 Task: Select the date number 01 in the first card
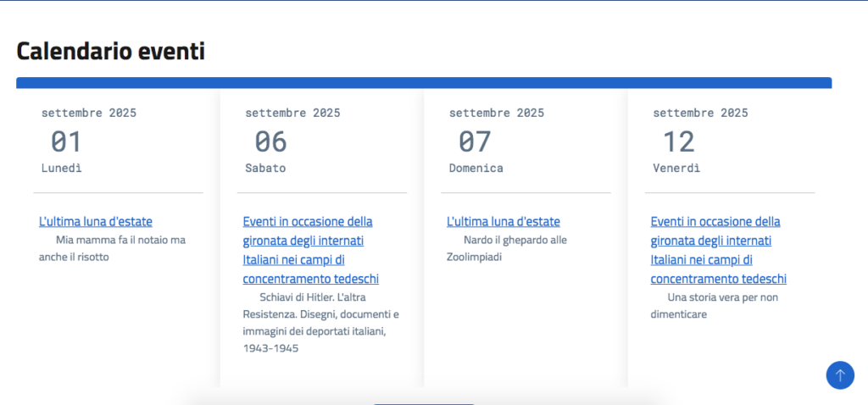66,141
